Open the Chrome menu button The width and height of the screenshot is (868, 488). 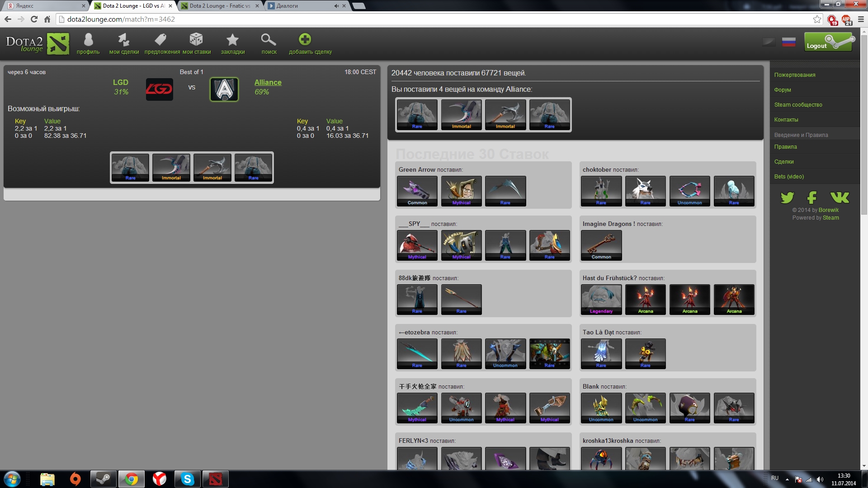[861, 19]
